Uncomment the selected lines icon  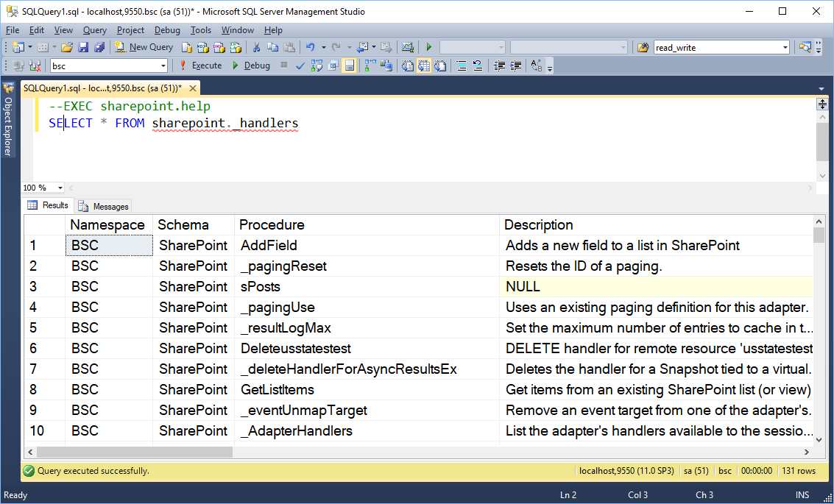[478, 65]
